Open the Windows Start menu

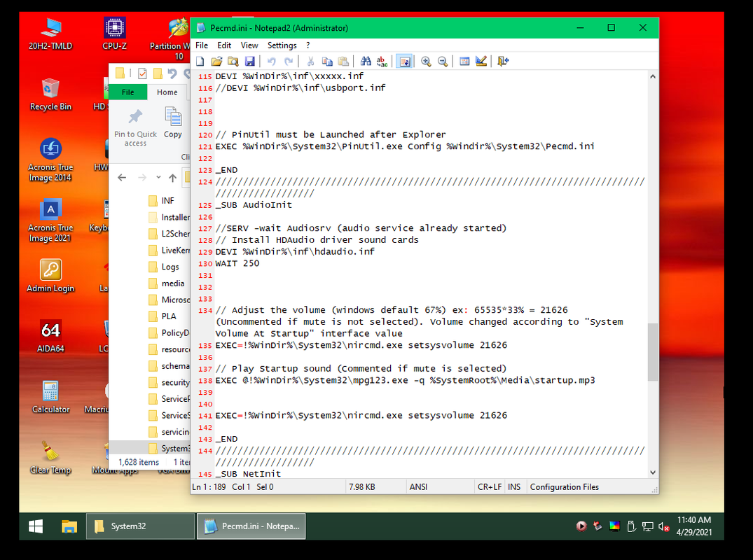pyautogui.click(x=36, y=526)
